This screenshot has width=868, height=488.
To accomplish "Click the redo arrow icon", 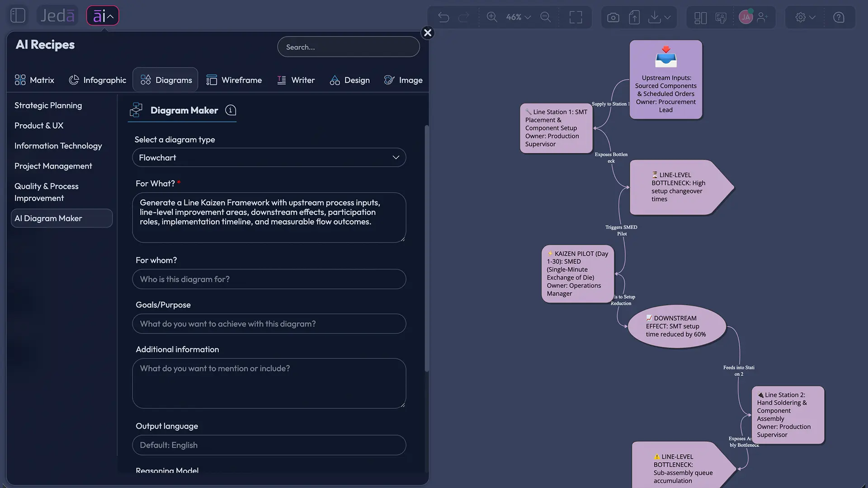I will pos(464,17).
